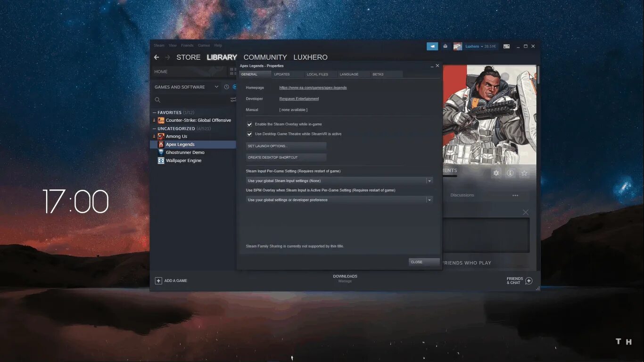Switch to the Updates tab
The image size is (644, 362).
[x=288, y=74]
